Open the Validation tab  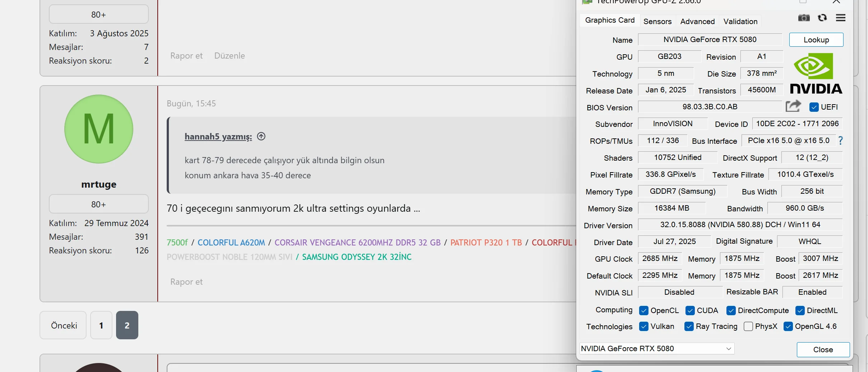(740, 22)
